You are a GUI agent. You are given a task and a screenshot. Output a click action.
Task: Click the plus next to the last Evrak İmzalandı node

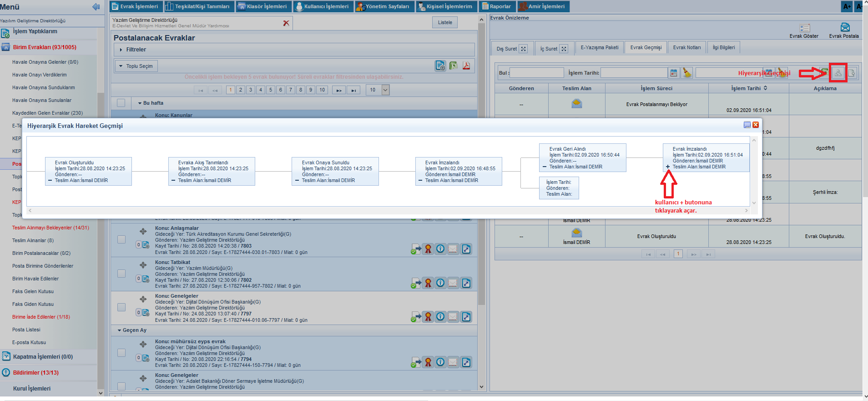click(x=668, y=167)
